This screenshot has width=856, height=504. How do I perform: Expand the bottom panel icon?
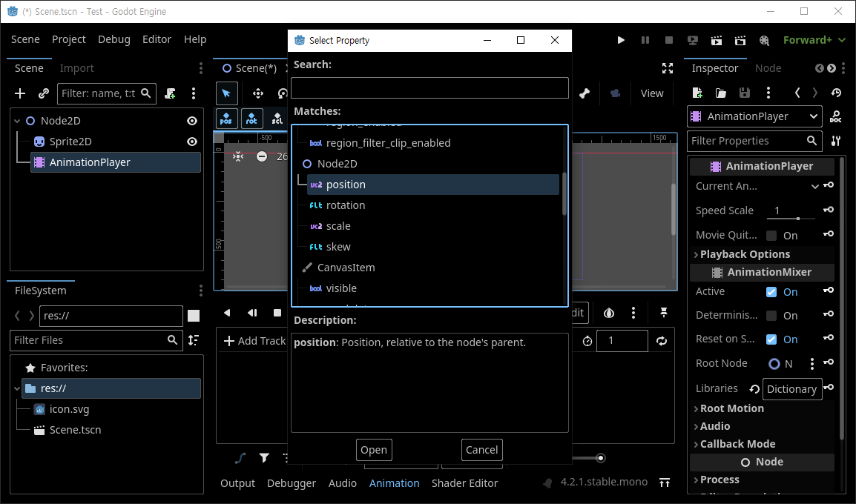tap(665, 483)
